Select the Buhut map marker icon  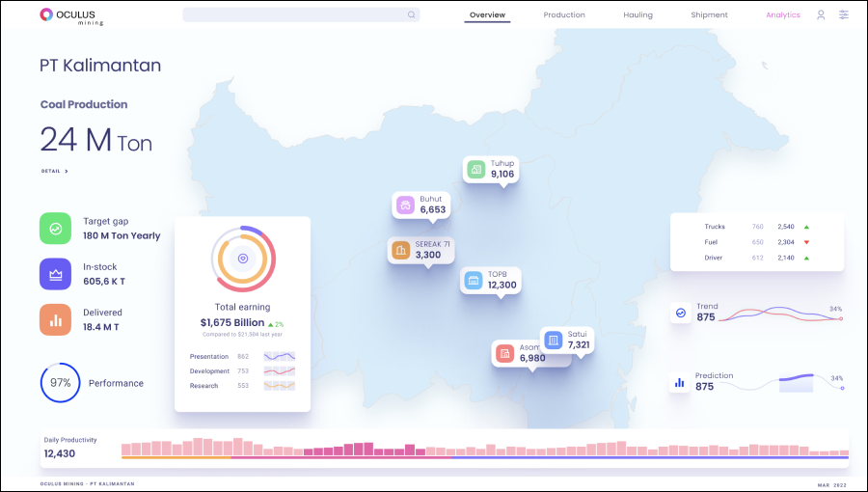tap(406, 205)
